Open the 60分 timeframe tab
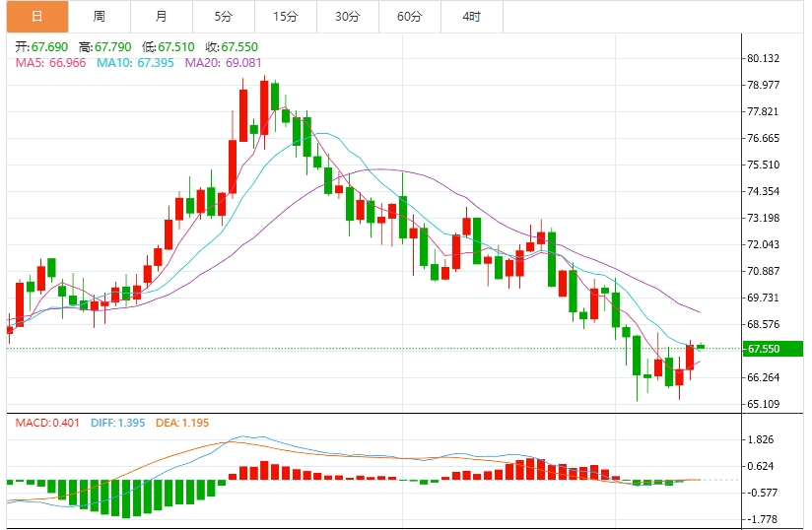Image resolution: width=812 pixels, height=530 pixels. tap(410, 17)
